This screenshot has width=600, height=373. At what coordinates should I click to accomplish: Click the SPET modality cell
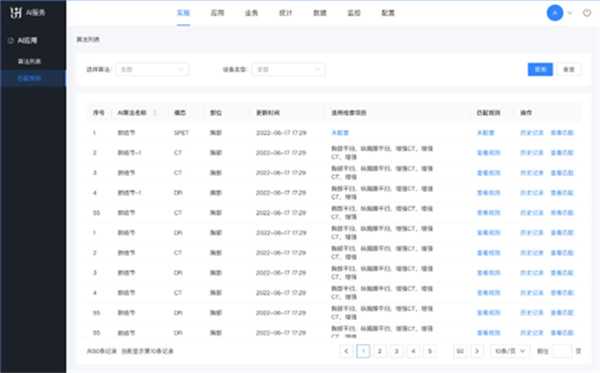(181, 133)
